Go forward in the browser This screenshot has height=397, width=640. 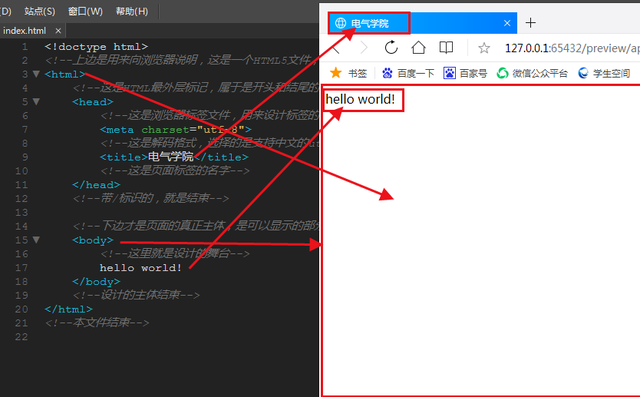[x=364, y=48]
